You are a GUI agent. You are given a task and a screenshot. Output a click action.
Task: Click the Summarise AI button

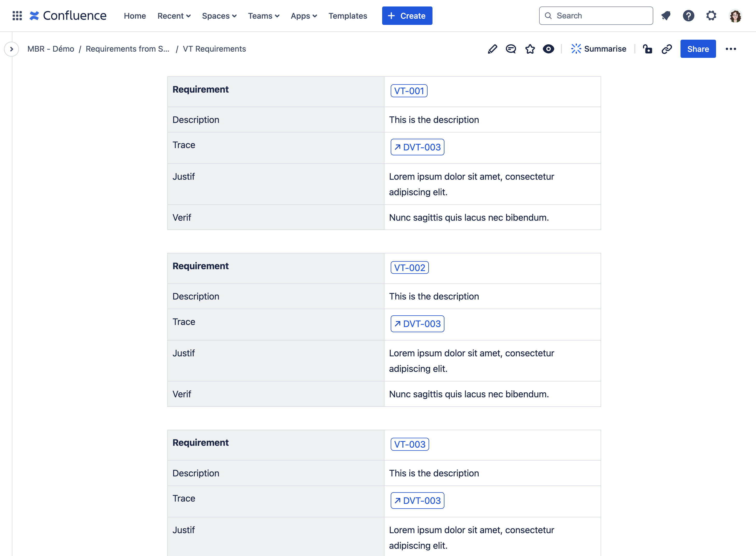click(599, 49)
